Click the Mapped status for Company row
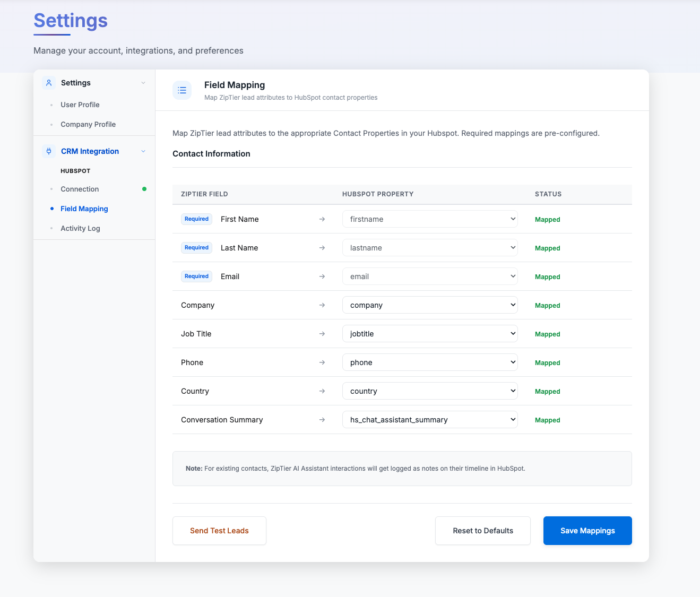Screen dimensions: 700x597 548,306
